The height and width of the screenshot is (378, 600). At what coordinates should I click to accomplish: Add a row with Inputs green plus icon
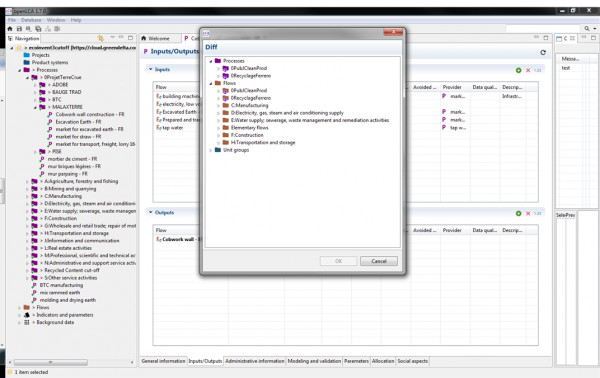(x=518, y=70)
